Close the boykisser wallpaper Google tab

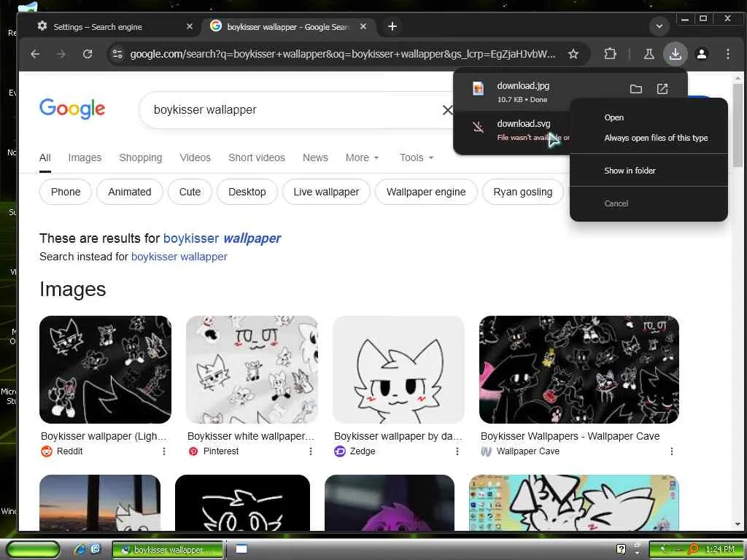pyautogui.click(x=363, y=27)
